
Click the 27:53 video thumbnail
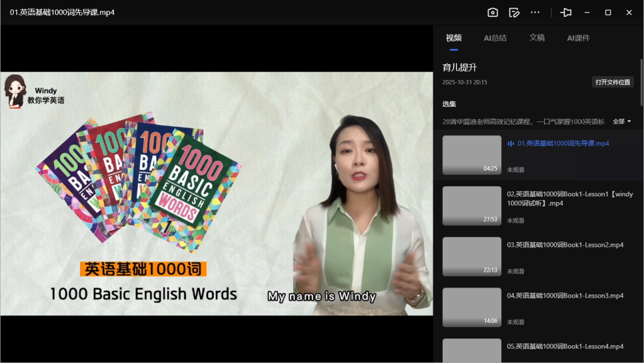(472, 206)
